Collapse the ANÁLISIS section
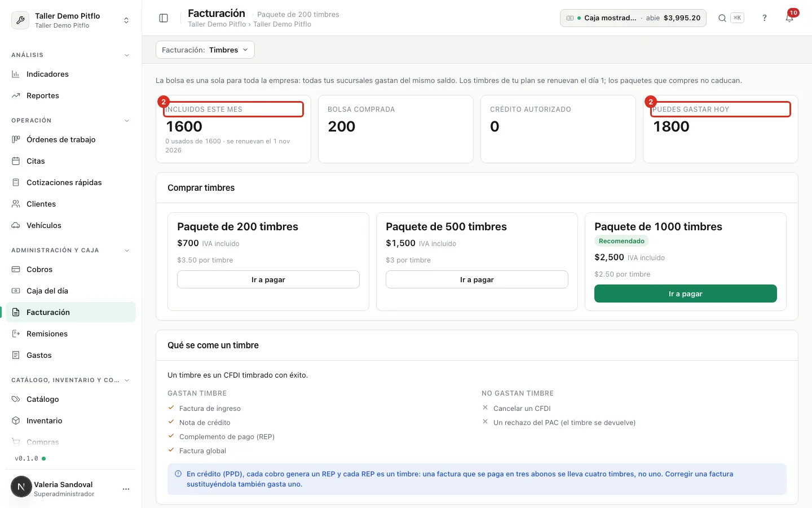812x508 pixels. coord(127,55)
